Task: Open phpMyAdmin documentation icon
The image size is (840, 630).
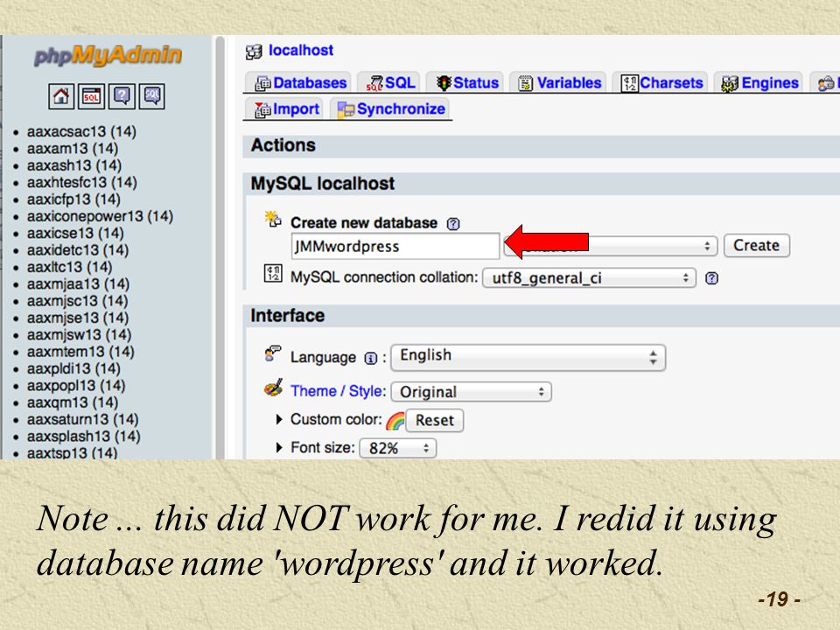Action: pyautogui.click(x=122, y=96)
